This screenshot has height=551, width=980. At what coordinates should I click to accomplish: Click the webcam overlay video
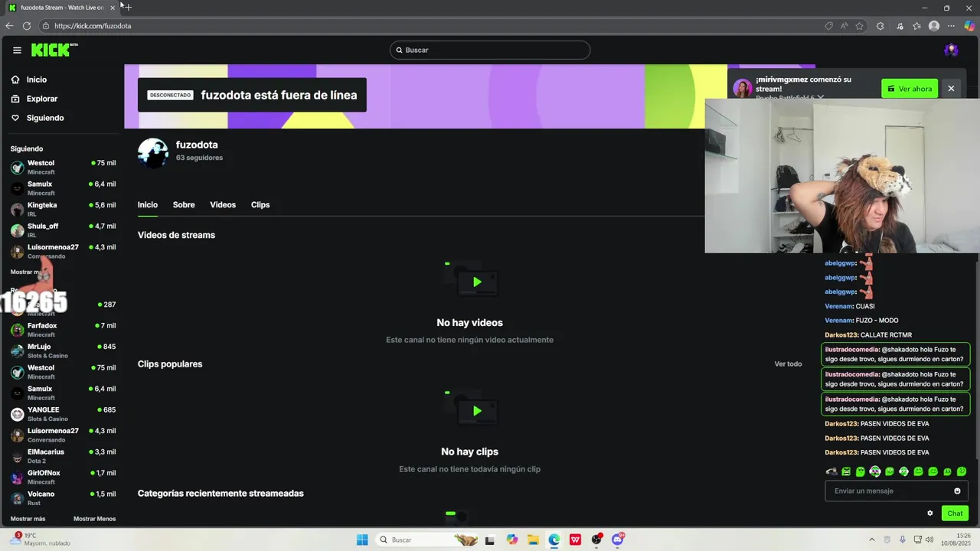[842, 176]
